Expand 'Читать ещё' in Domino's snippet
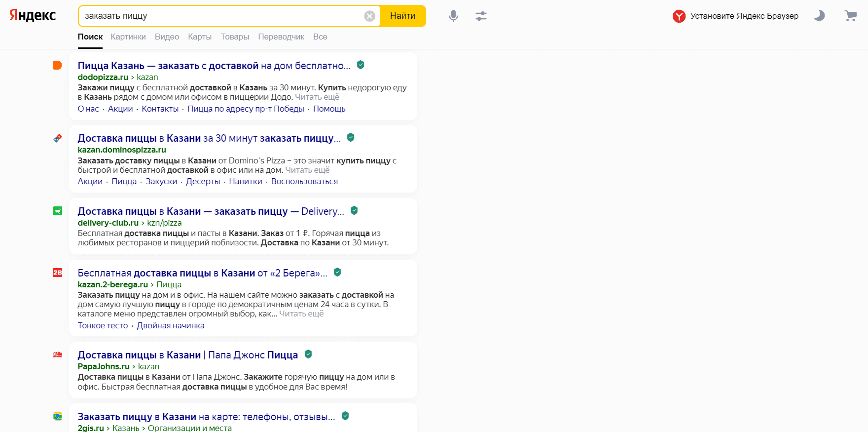The height and width of the screenshot is (432, 868). [x=307, y=170]
